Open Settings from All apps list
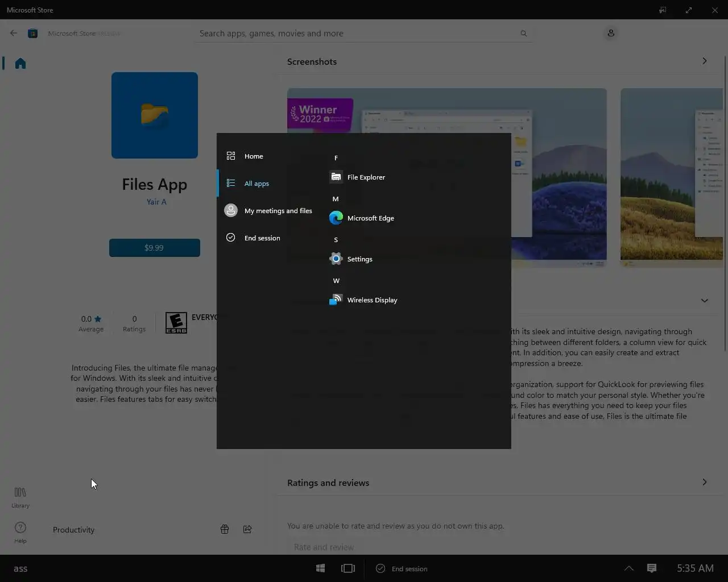This screenshot has width=728, height=582. pyautogui.click(x=351, y=259)
